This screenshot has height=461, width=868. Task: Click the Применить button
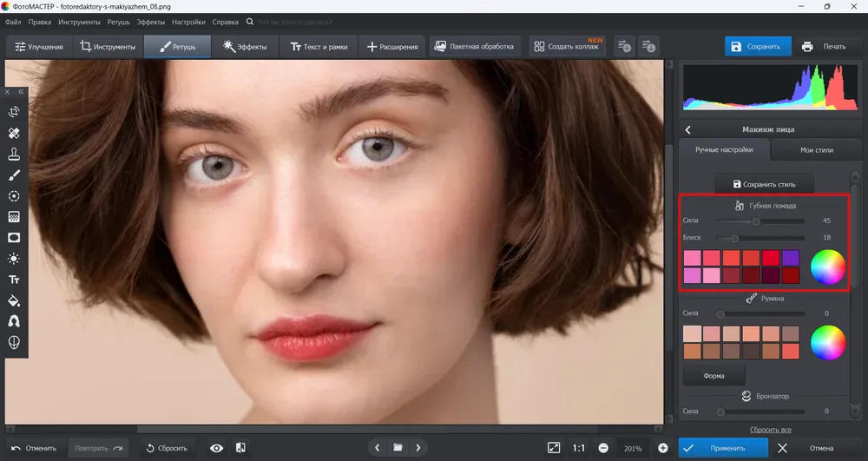[x=724, y=448]
